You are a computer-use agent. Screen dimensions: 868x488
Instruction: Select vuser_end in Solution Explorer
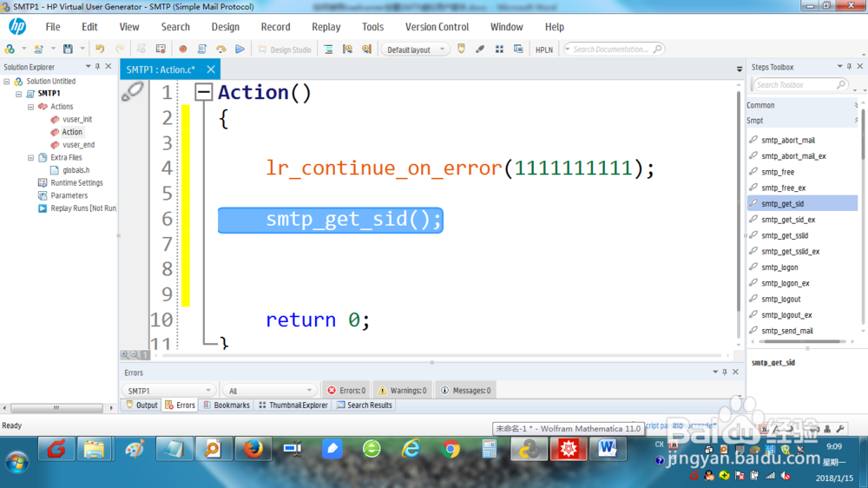click(x=78, y=144)
